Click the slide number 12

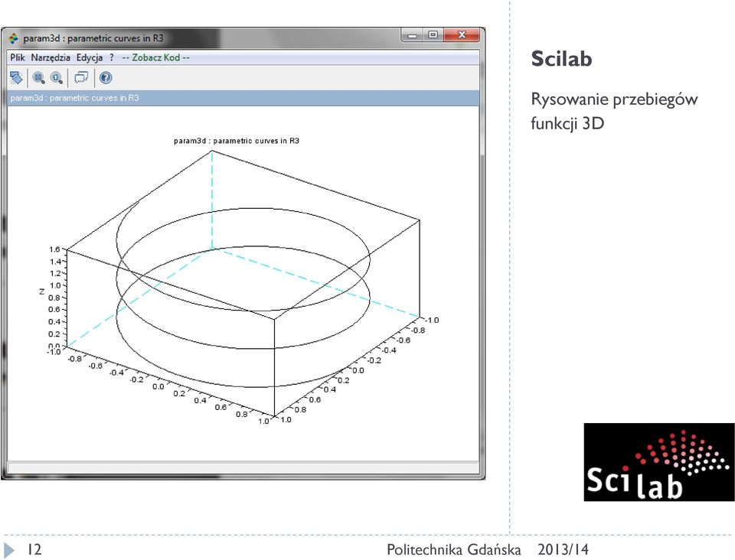(x=34, y=549)
